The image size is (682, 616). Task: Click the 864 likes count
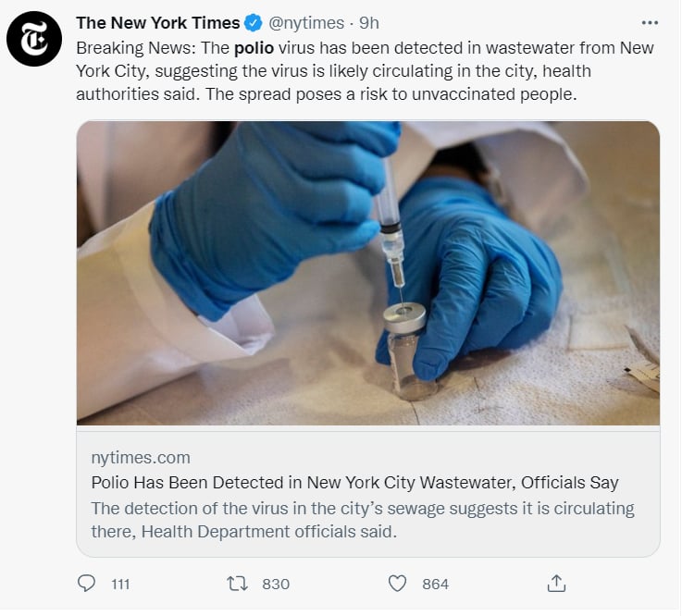[435, 584]
